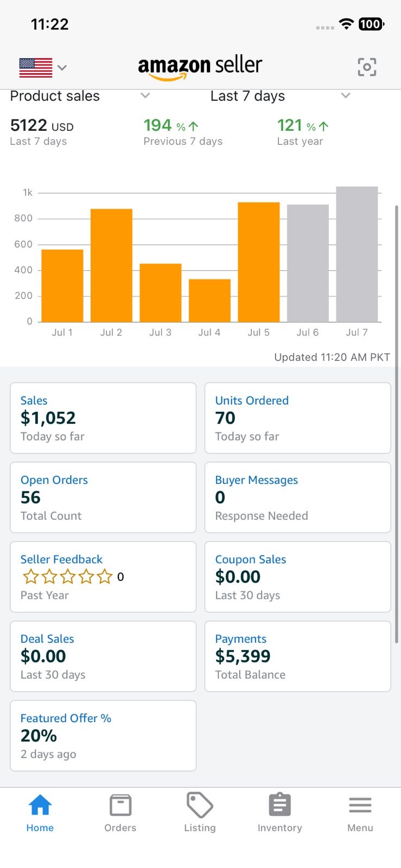Screen dimensions: 401x868
Task: Open Inventory clipboard icon
Action: coord(280,805)
